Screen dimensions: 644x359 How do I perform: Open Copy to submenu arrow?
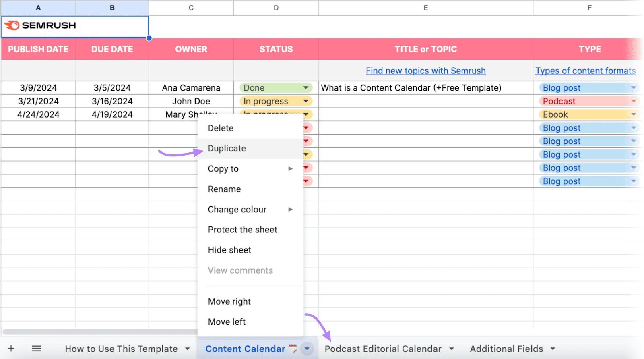coord(290,169)
